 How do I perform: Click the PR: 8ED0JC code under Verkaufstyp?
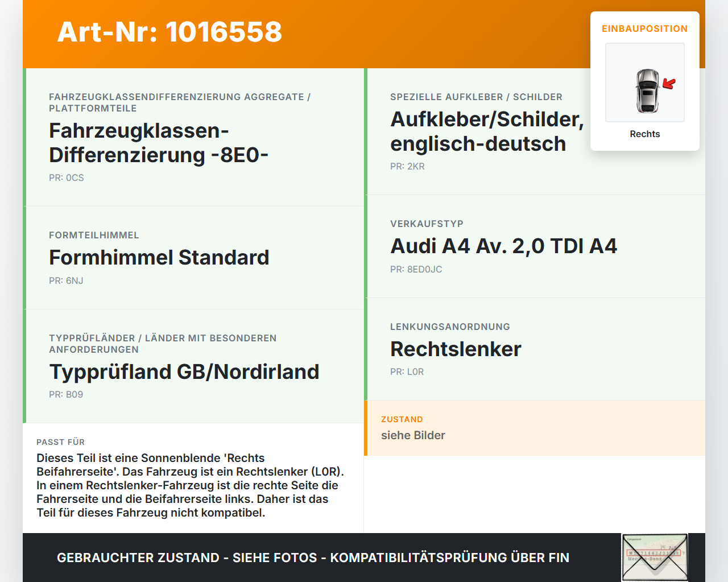pyautogui.click(x=416, y=269)
